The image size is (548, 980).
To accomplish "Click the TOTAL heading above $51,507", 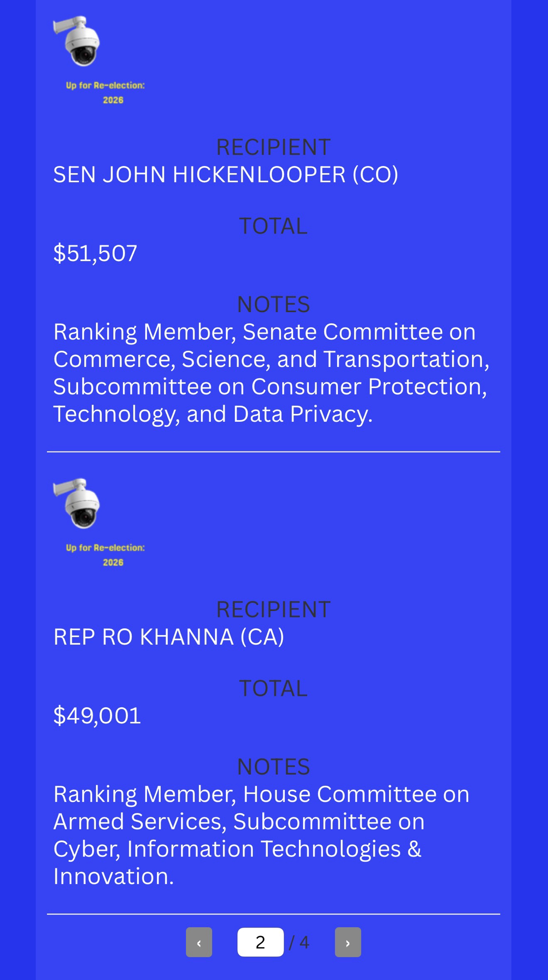I will point(273,226).
